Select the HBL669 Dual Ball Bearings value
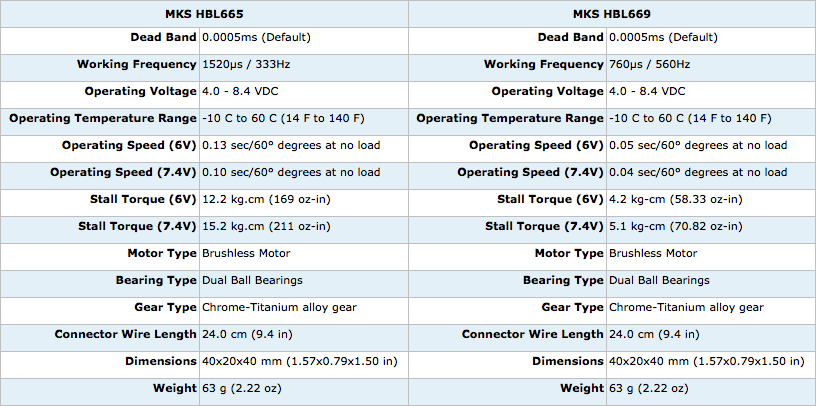Image resolution: width=816 pixels, height=406 pixels. pos(659,281)
